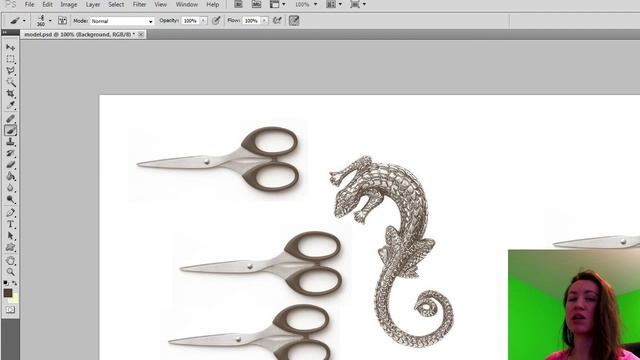Image resolution: width=640 pixels, height=360 pixels.
Task: Select the History Brush tool
Action: [10, 153]
